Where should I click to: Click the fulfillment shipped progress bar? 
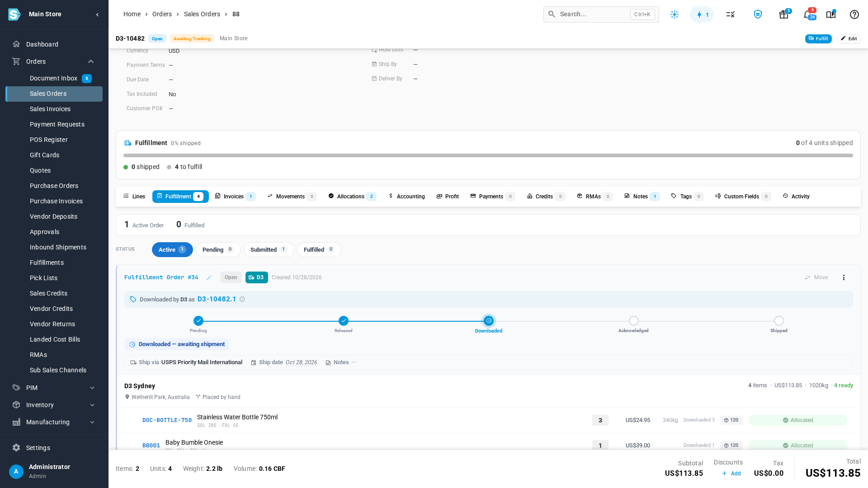[488, 155]
